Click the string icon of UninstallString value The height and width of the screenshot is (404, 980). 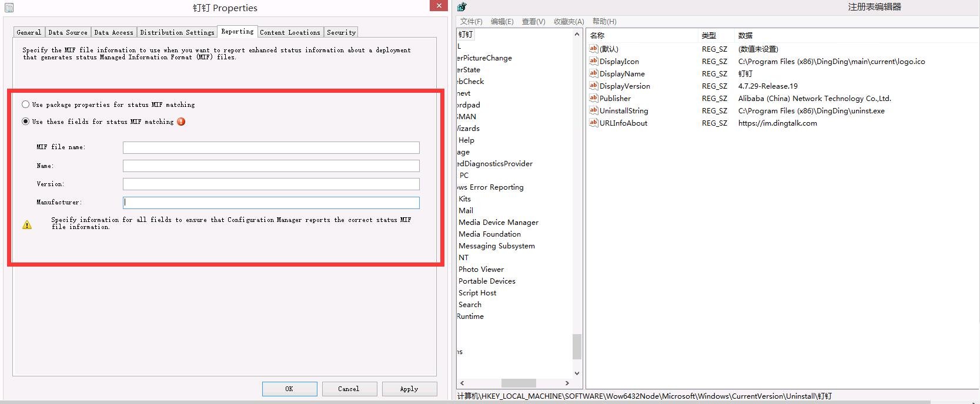pos(594,110)
